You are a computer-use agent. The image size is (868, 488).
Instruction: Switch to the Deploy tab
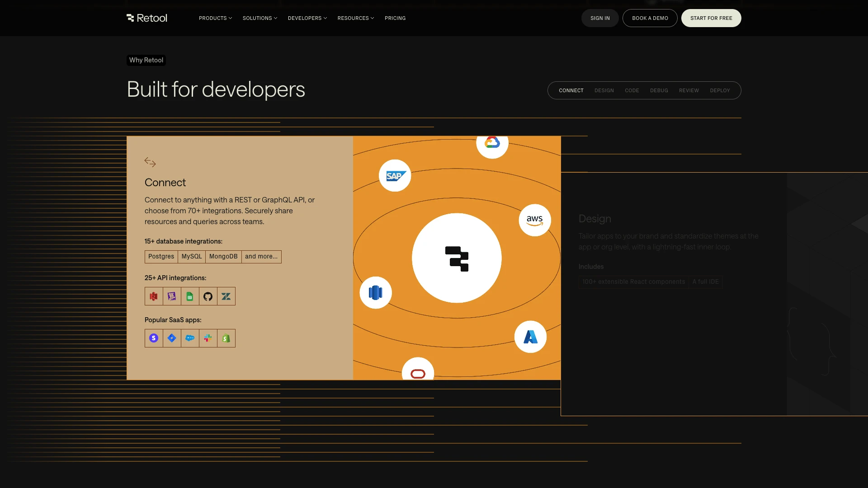click(x=720, y=90)
